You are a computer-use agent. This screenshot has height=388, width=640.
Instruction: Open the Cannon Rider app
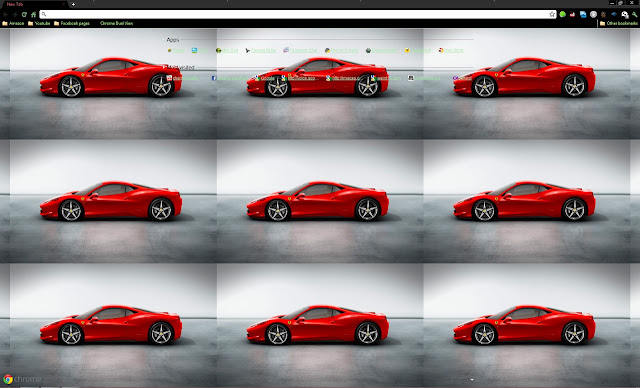pyautogui.click(x=260, y=51)
